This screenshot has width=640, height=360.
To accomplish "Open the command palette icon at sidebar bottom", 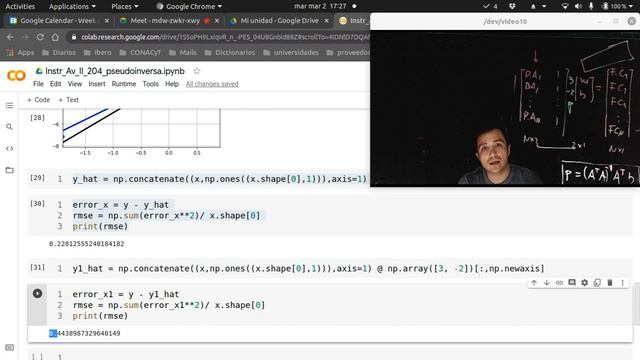I will pos(9,348).
